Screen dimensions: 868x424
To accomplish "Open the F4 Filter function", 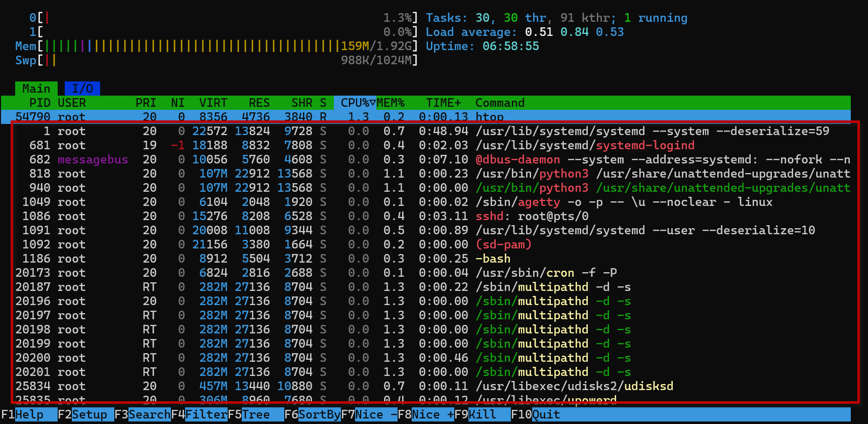I will tap(206, 414).
